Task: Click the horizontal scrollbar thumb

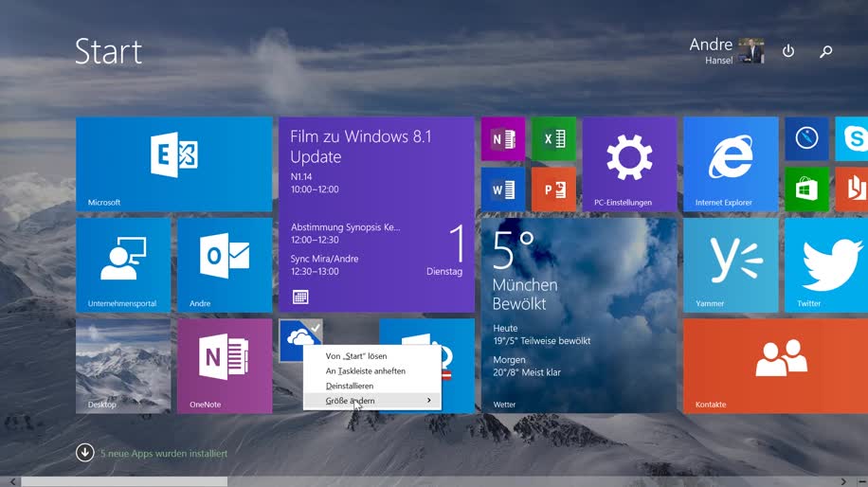Action: coord(124,482)
